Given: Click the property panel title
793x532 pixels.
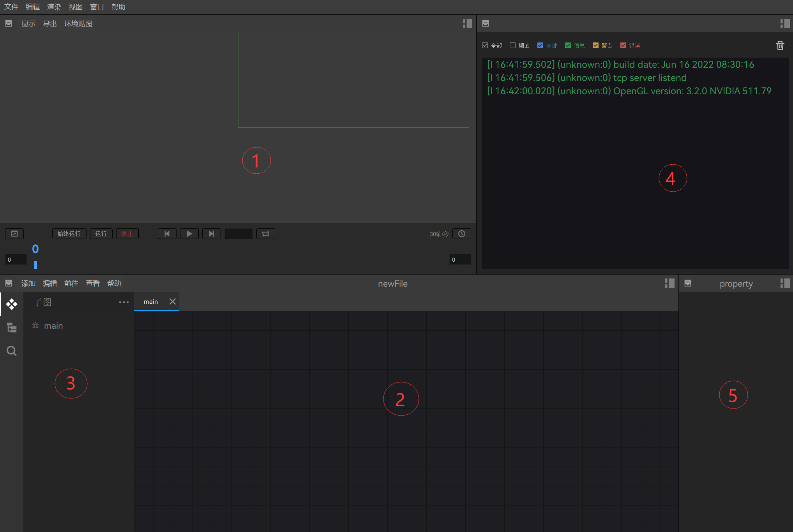Looking at the screenshot, I should (736, 284).
